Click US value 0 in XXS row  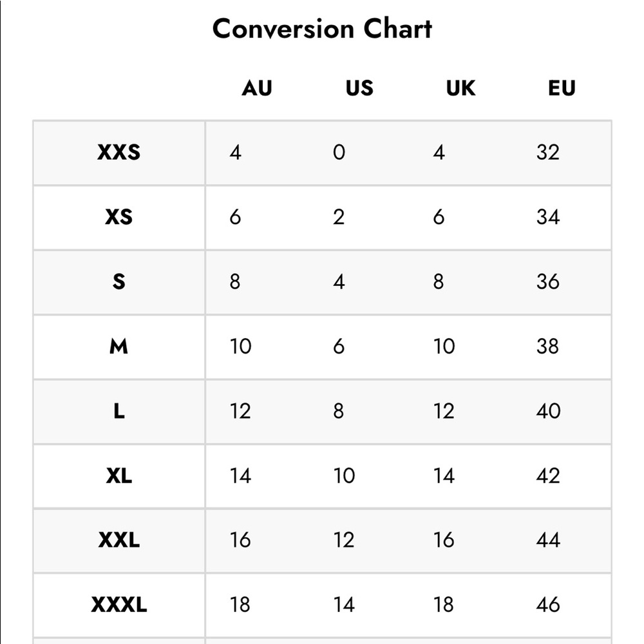pos(339,153)
